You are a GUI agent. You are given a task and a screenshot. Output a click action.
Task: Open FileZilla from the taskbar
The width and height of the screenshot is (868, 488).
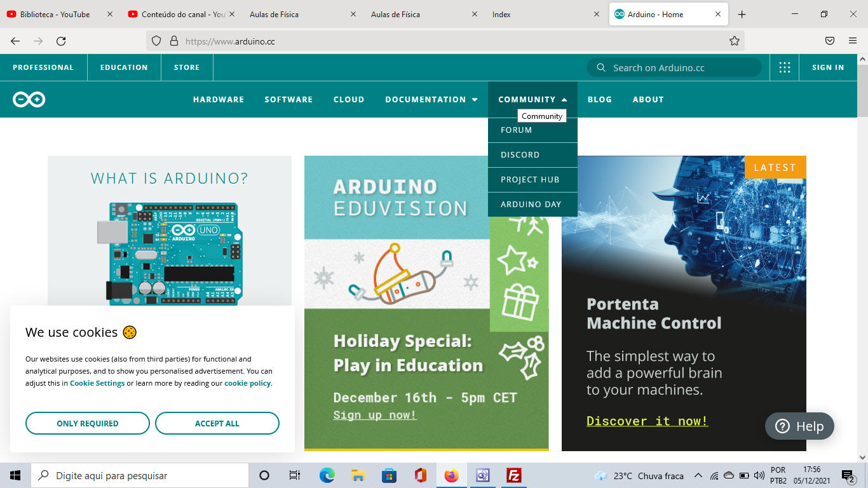[x=514, y=475]
